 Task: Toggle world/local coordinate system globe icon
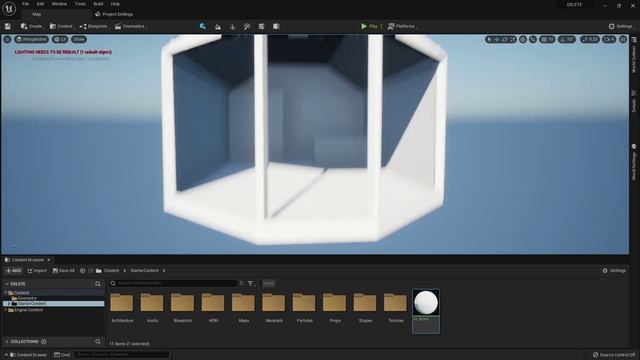click(x=523, y=39)
